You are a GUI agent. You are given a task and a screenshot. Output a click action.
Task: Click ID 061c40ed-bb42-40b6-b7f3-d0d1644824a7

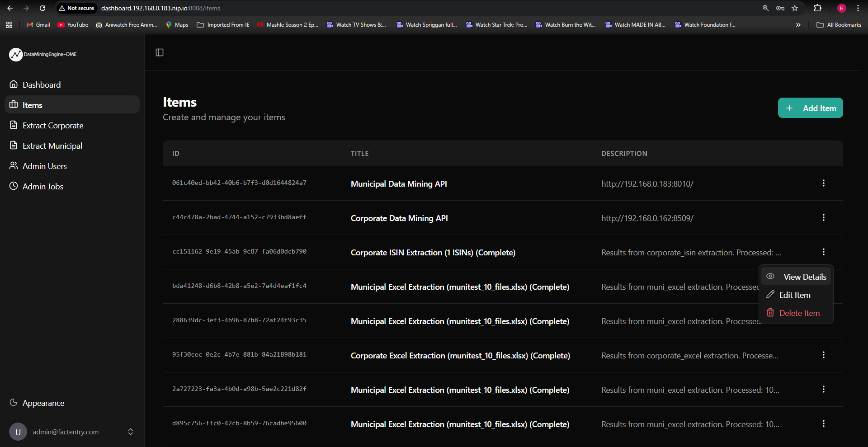pyautogui.click(x=239, y=183)
